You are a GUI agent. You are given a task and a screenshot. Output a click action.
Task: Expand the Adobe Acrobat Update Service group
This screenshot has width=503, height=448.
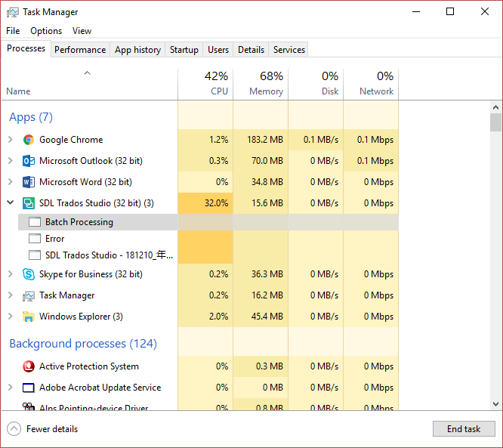click(x=11, y=388)
